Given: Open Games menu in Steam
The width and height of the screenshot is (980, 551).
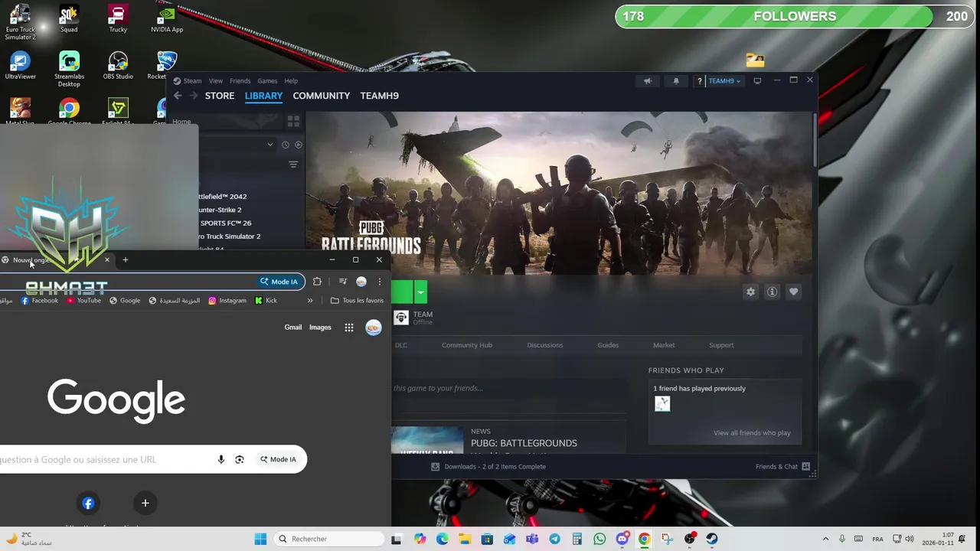Looking at the screenshot, I should 267,81.
